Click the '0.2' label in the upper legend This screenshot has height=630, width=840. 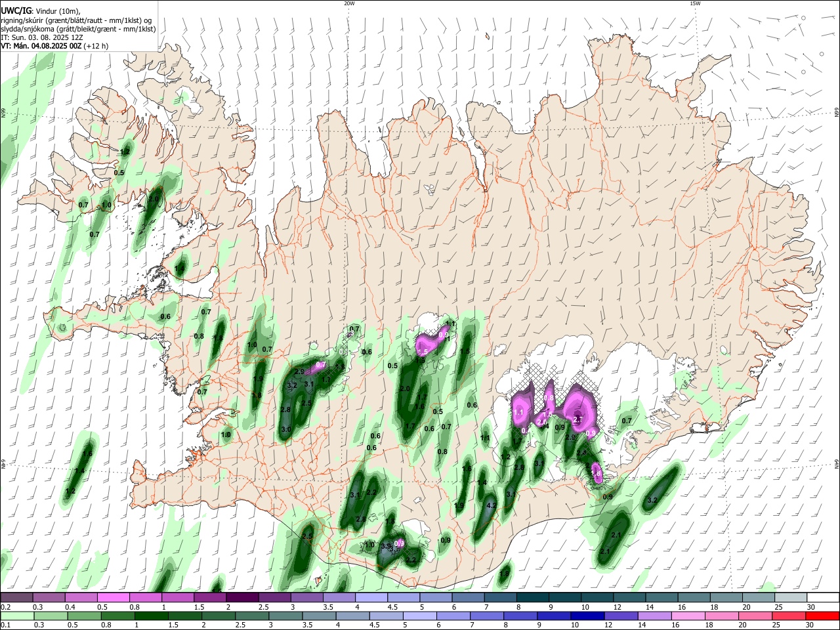coord(5,607)
